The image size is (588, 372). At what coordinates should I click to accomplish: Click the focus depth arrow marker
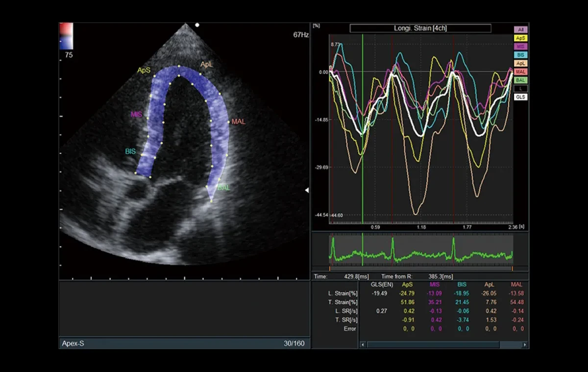(x=307, y=190)
